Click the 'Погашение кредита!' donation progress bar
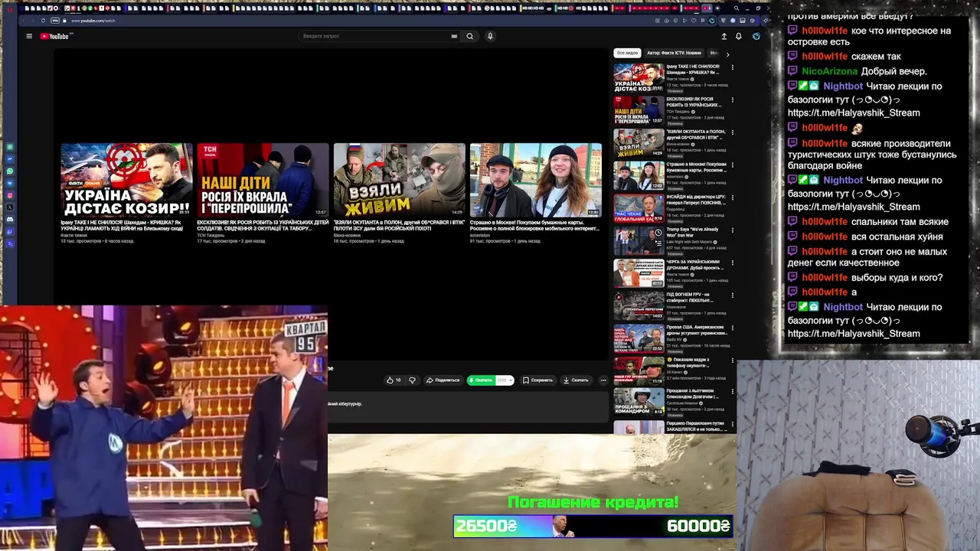This screenshot has height=551, width=980. pos(593,527)
